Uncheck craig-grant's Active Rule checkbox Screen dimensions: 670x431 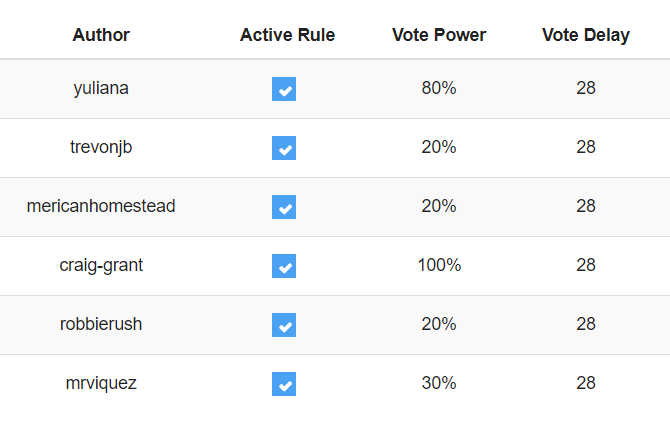pyautogui.click(x=284, y=267)
